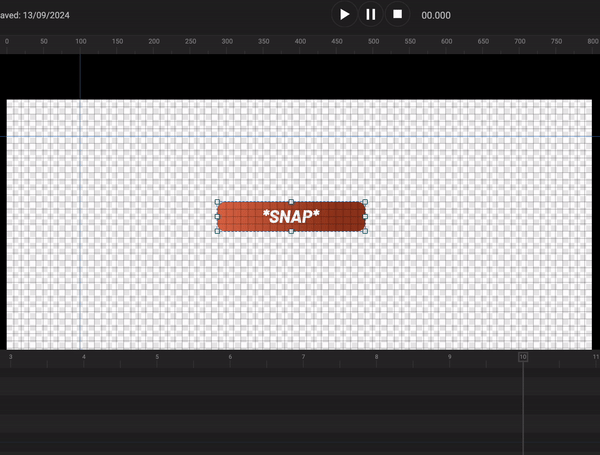
Task: Click the left-middle resize handle of *SNAP*
Action: coord(217,217)
